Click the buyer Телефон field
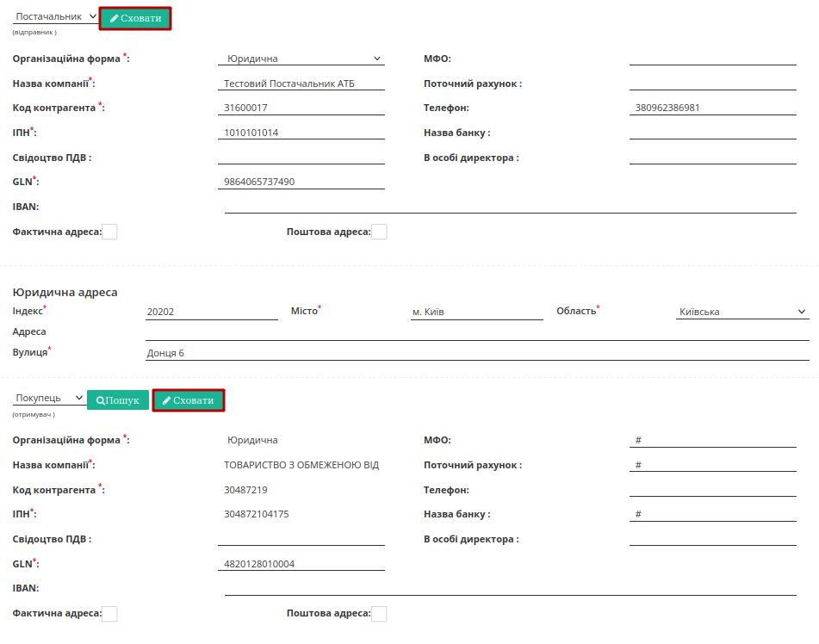This screenshot has height=644, width=819. point(713,489)
